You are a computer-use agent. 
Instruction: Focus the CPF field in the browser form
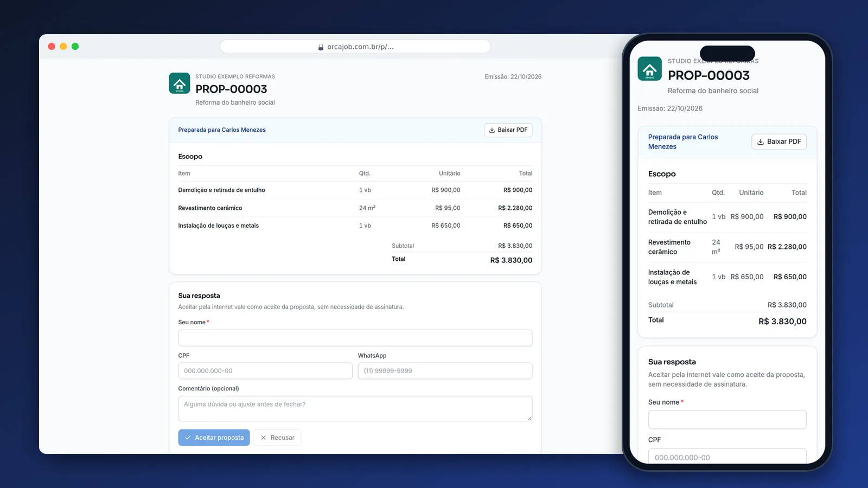(265, 371)
